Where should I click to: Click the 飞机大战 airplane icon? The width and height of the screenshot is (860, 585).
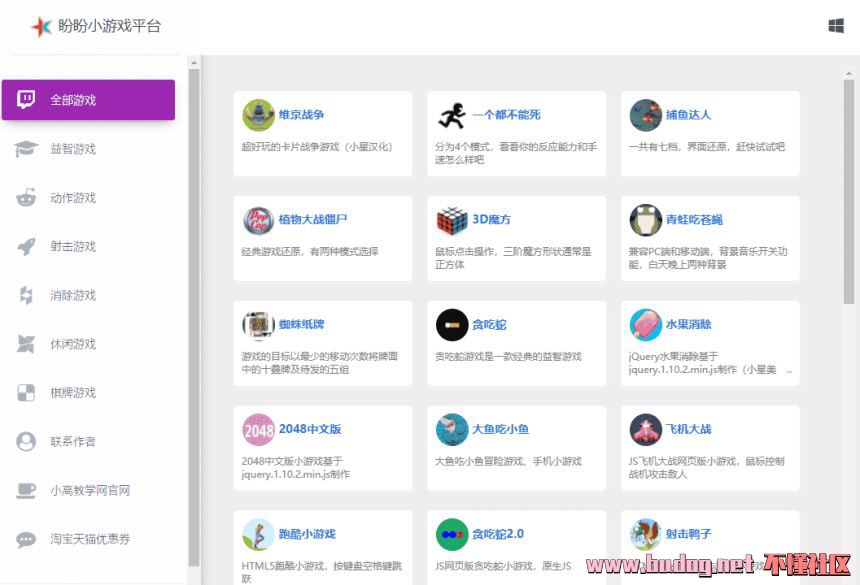[x=646, y=429]
